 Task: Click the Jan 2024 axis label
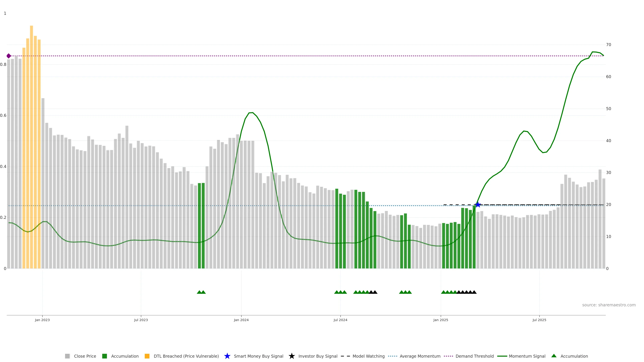241,320
